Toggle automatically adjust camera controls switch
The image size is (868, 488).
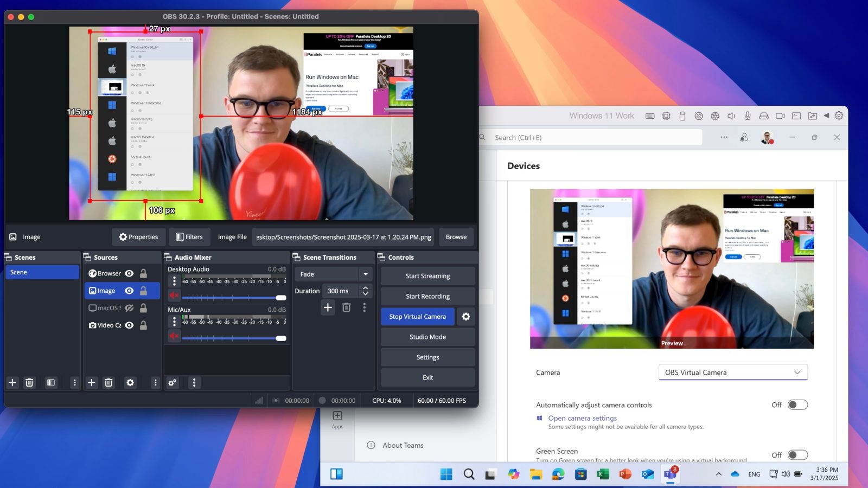pyautogui.click(x=797, y=405)
